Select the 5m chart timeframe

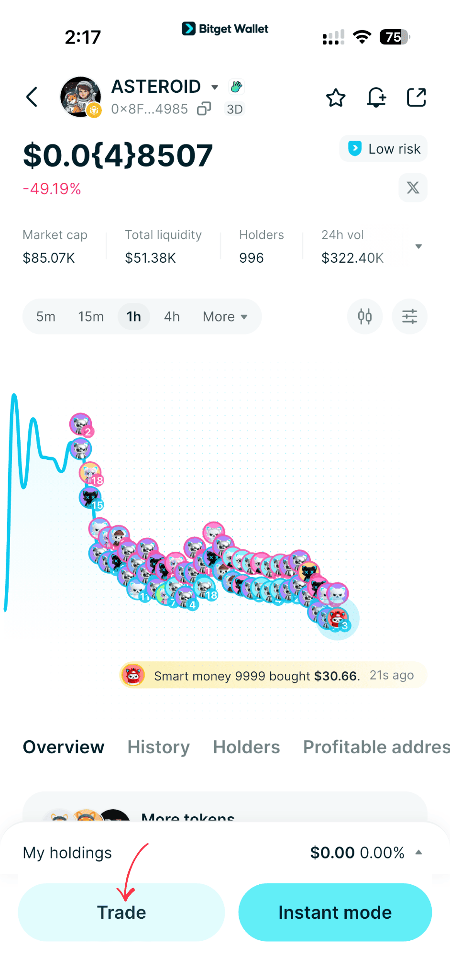[x=46, y=316]
